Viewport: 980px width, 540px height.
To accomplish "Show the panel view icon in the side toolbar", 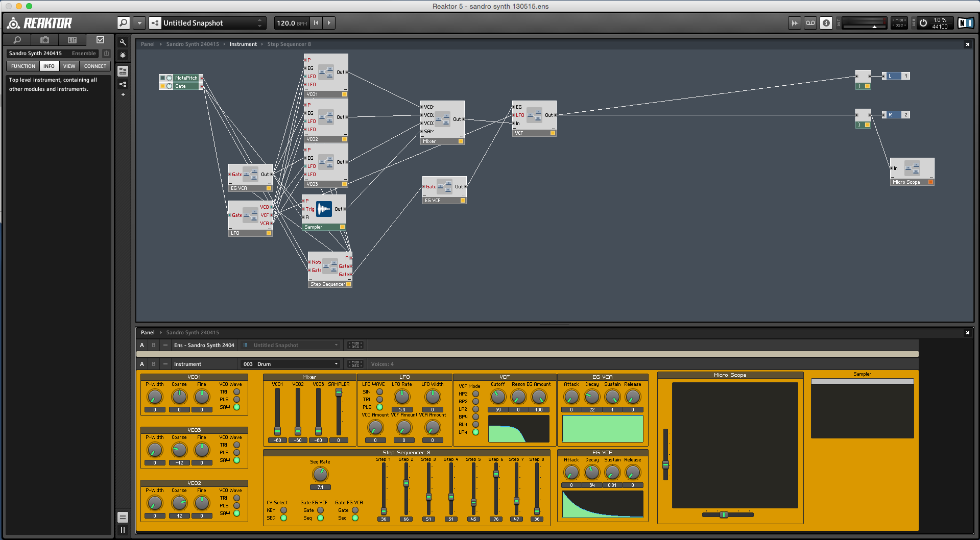I will pyautogui.click(x=123, y=71).
